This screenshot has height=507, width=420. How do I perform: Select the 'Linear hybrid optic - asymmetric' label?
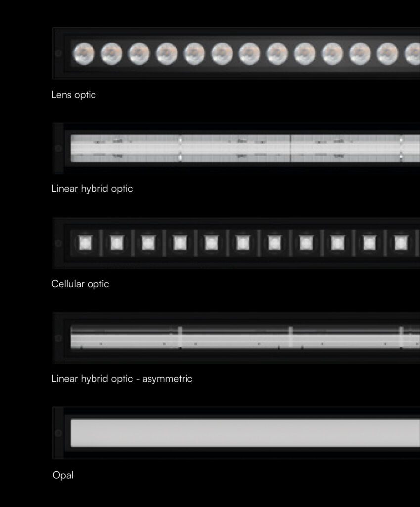tap(122, 379)
